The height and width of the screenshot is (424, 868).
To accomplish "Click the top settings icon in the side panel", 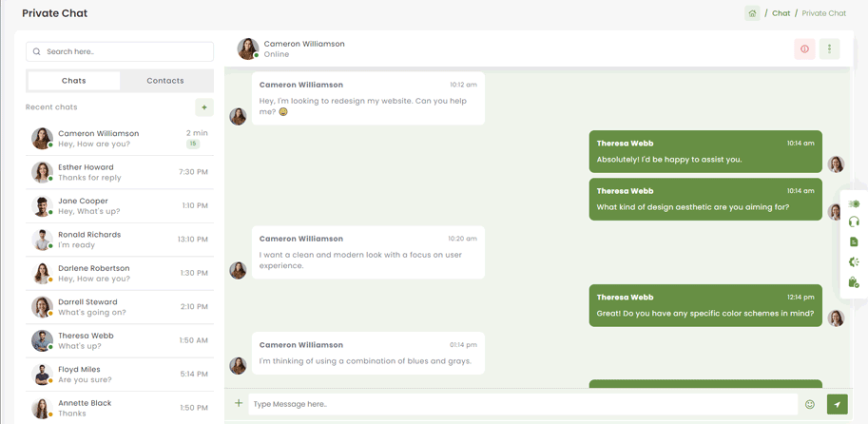I will (x=854, y=203).
